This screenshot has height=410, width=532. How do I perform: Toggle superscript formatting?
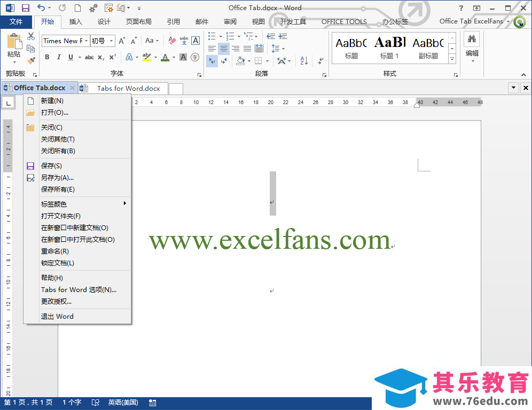click(x=113, y=57)
